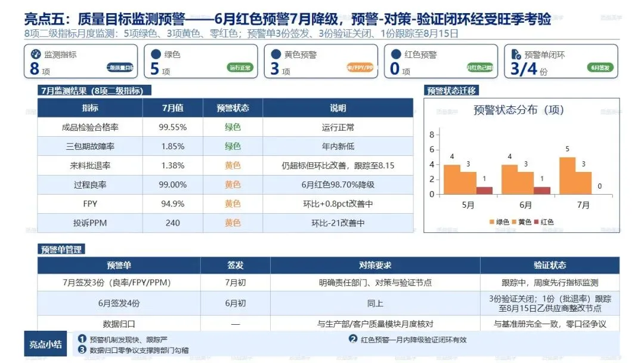Click the 指标 column header

pyautogui.click(x=90, y=107)
